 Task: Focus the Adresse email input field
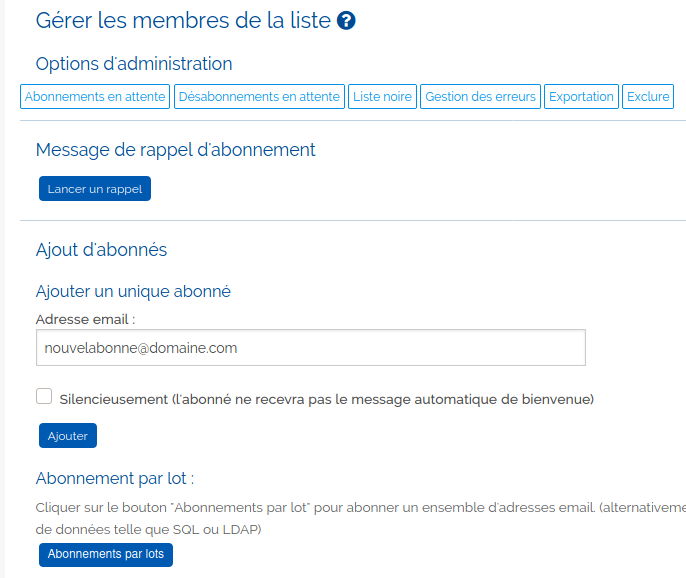[310, 348]
